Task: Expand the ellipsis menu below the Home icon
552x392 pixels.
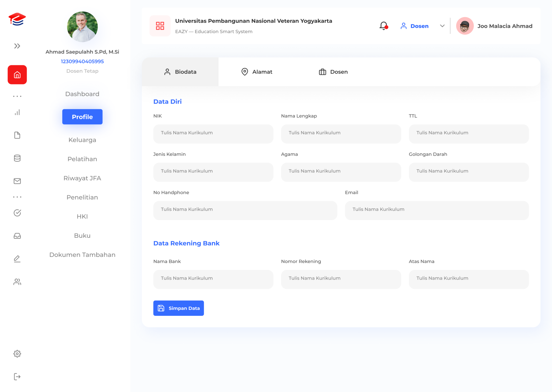Action: tap(17, 96)
